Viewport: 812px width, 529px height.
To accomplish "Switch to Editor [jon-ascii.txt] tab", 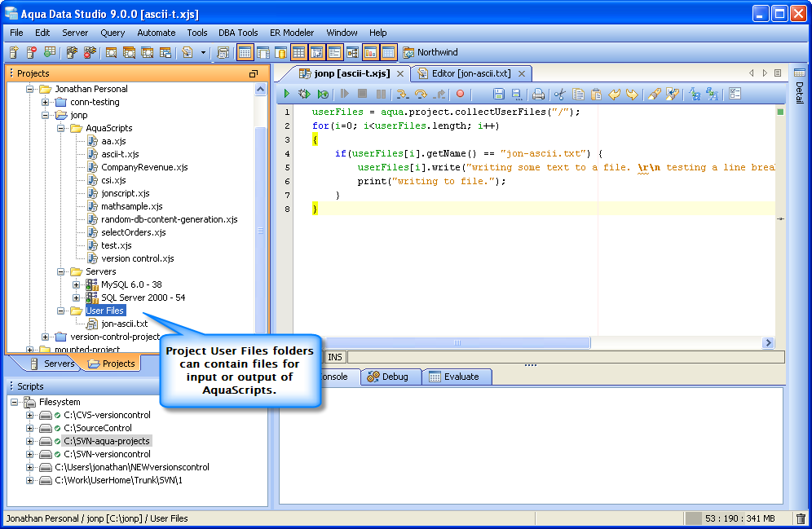I will point(470,73).
